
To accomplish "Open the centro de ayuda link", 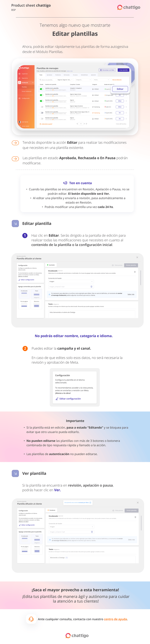I will coord(116,619).
